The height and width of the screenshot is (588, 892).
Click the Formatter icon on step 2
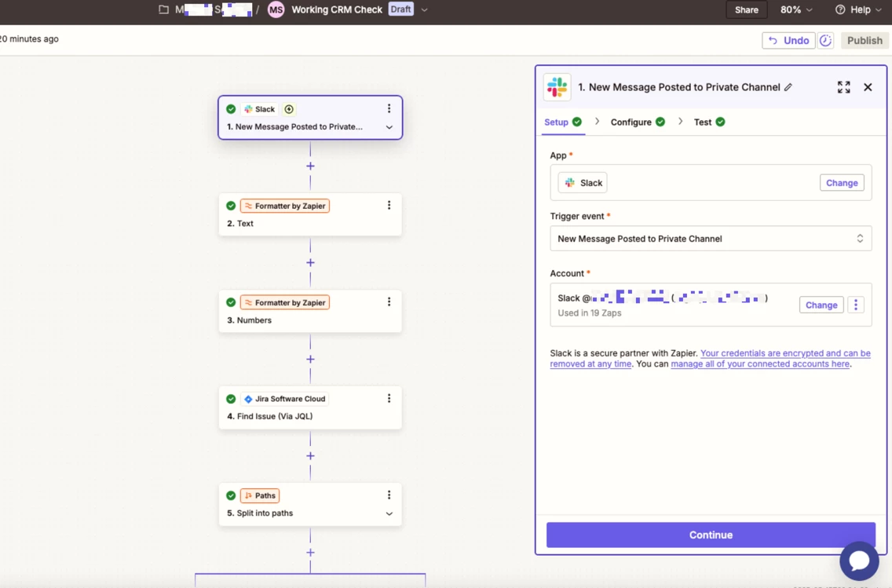pos(249,206)
